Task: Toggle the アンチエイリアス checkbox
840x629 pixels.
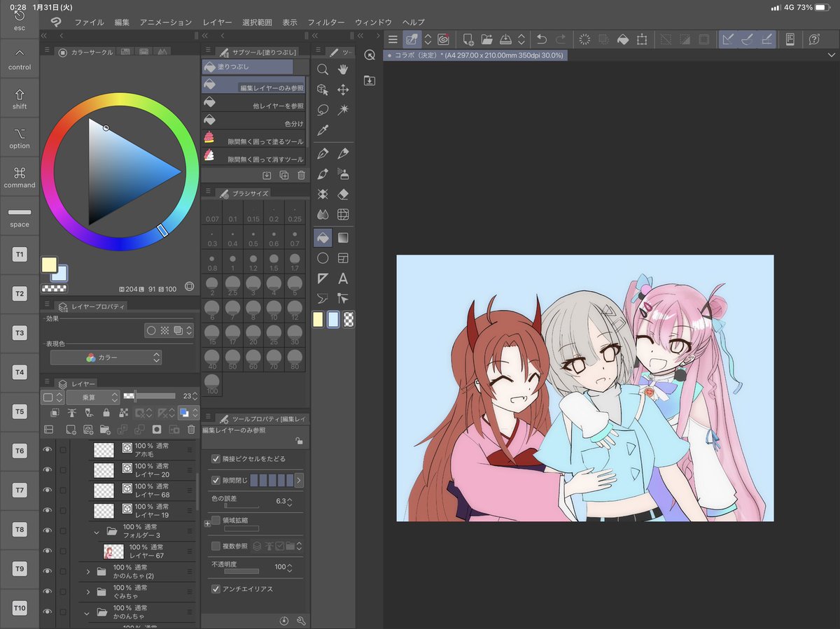Action: point(216,589)
